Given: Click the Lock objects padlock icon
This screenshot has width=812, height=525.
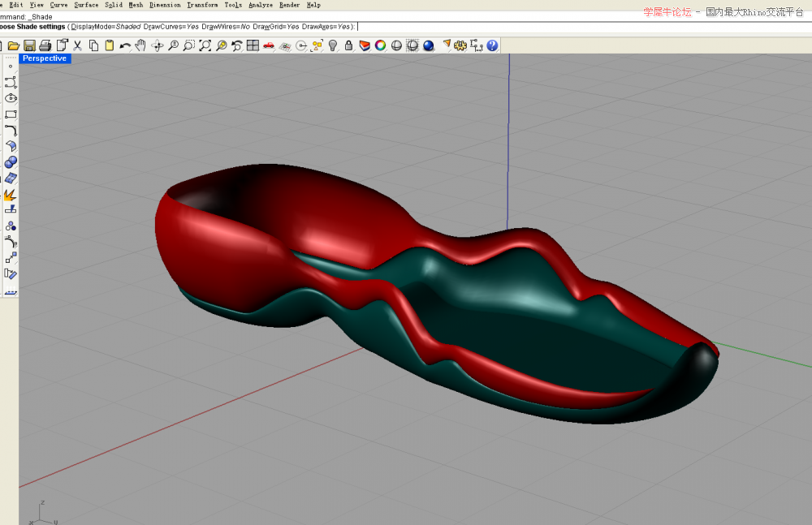Looking at the screenshot, I should point(348,45).
